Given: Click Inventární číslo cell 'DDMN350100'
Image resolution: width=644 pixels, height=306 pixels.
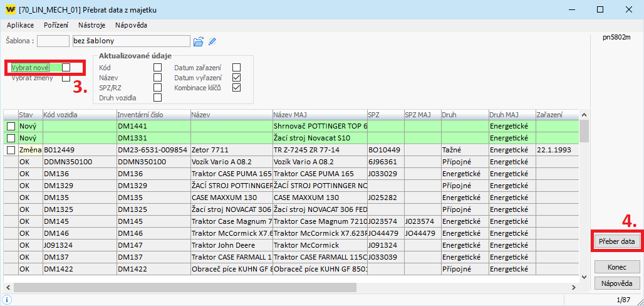Looking at the screenshot, I should click(153, 162).
